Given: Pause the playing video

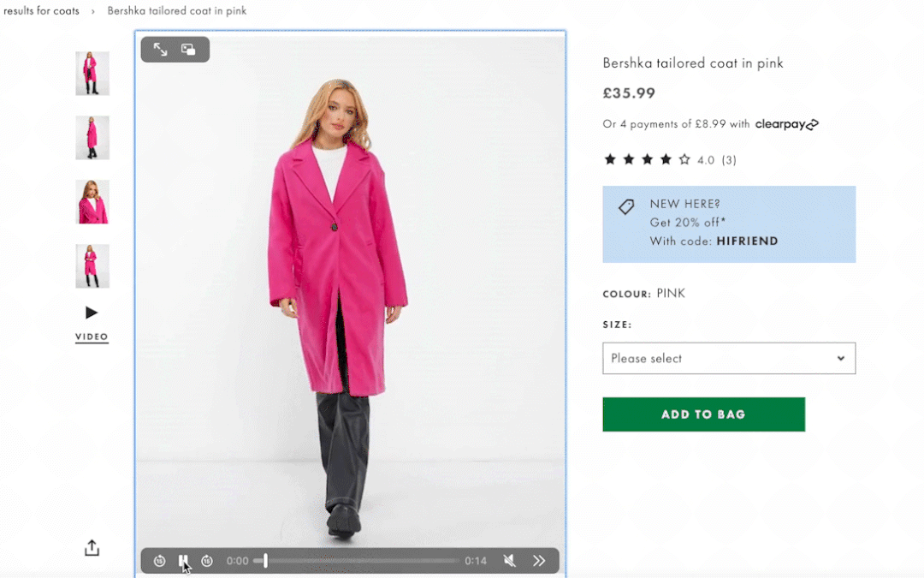Looking at the screenshot, I should 183,561.
